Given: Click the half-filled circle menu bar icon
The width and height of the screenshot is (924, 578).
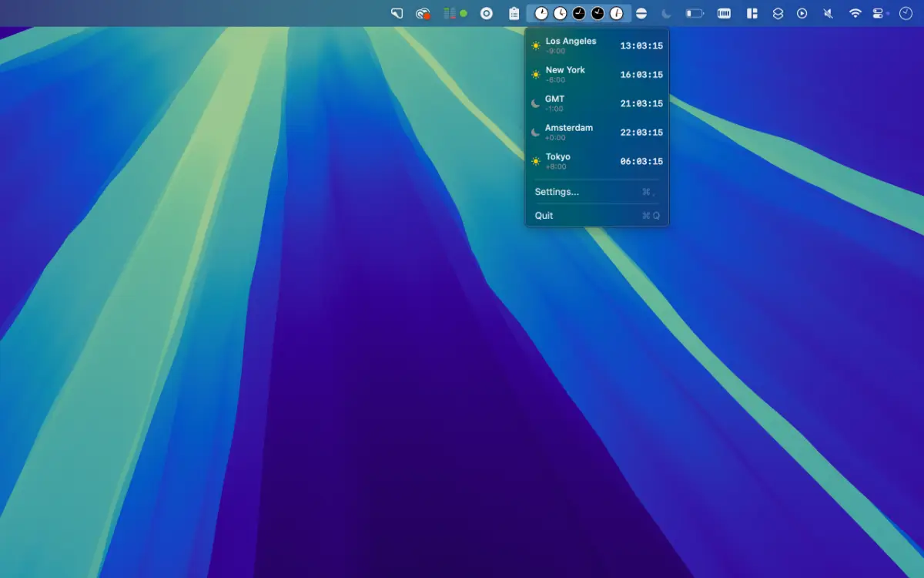Looking at the screenshot, I should pyautogui.click(x=641, y=13).
